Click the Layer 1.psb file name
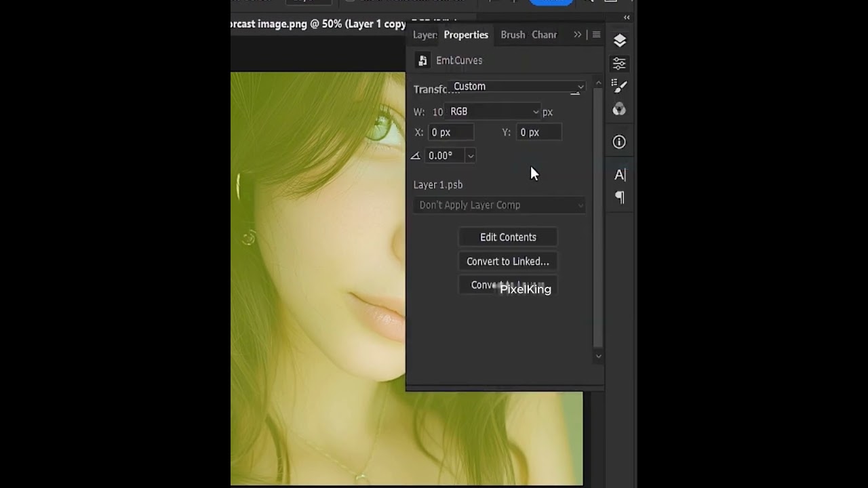This screenshot has height=488, width=868. (x=438, y=185)
